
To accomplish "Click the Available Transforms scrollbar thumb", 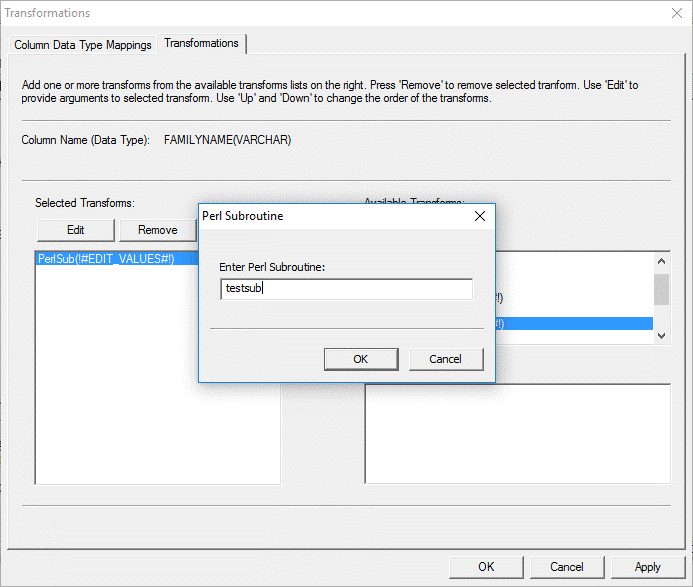I will pos(660,289).
